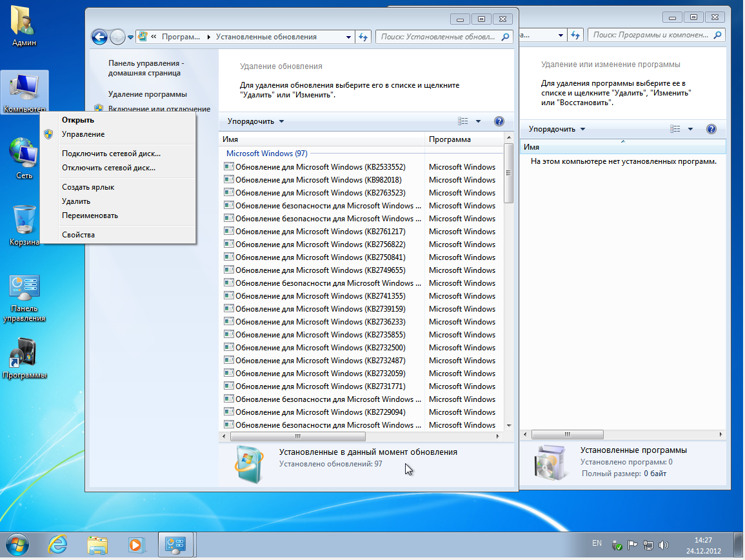Click the Панель управления desktop icon

point(25,297)
